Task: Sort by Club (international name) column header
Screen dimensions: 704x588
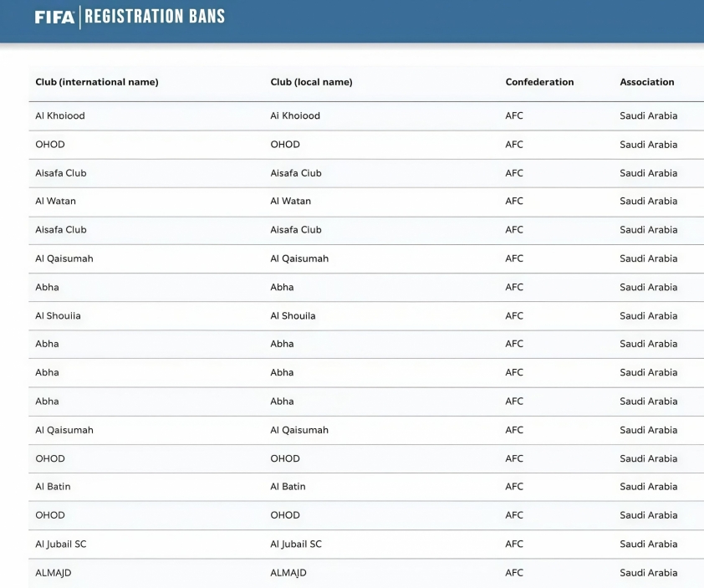Action: coord(97,82)
